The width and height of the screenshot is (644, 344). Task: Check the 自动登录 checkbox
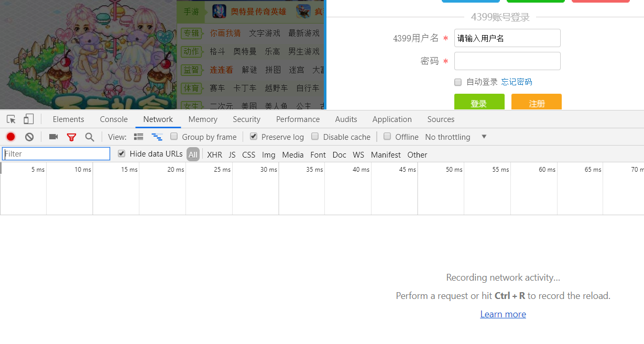[458, 82]
